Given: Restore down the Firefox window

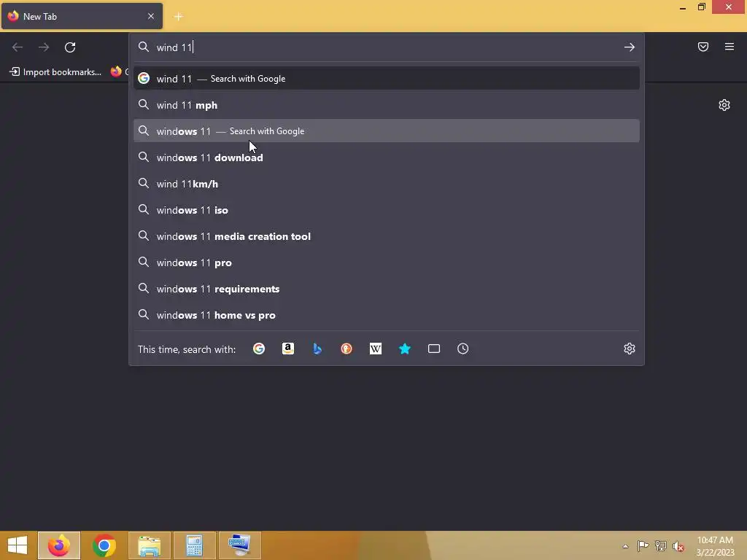Looking at the screenshot, I should point(701,7).
